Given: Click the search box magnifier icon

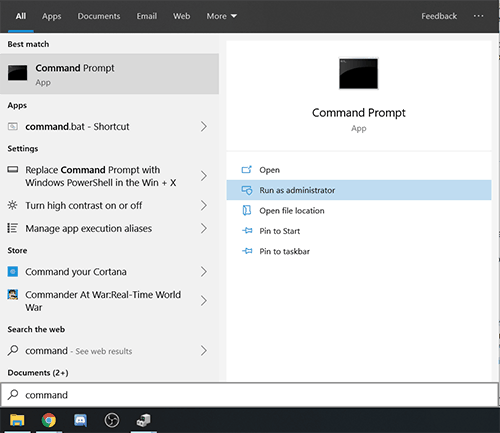Looking at the screenshot, I should (13, 395).
